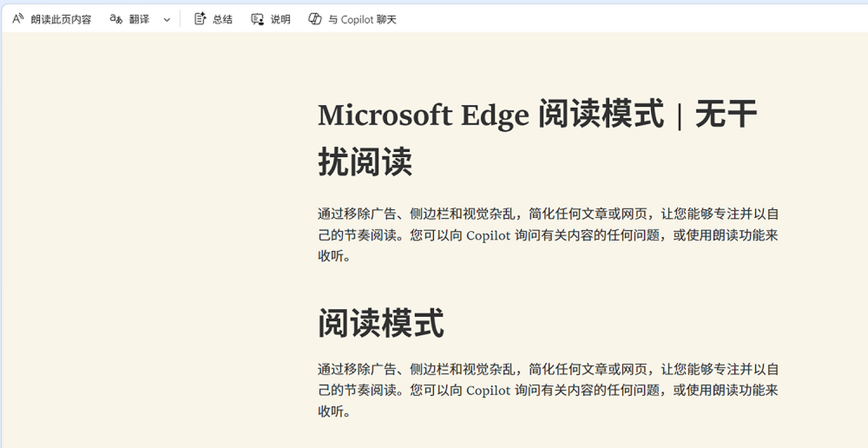Click Copilot word in first intro paragraph
868x448 pixels.
[x=488, y=235]
